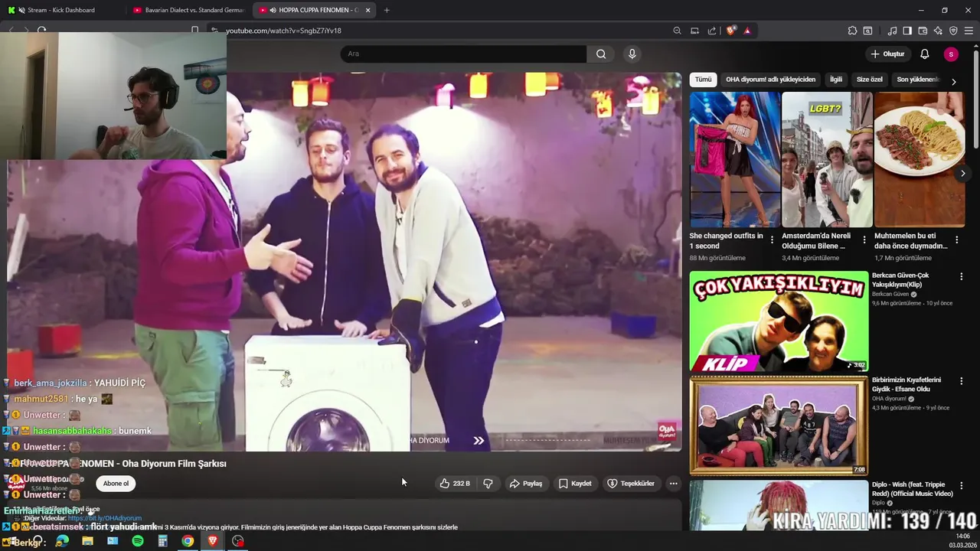Click the page vertical scrollbar
The width and height of the screenshot is (980, 551).
[x=975, y=99]
